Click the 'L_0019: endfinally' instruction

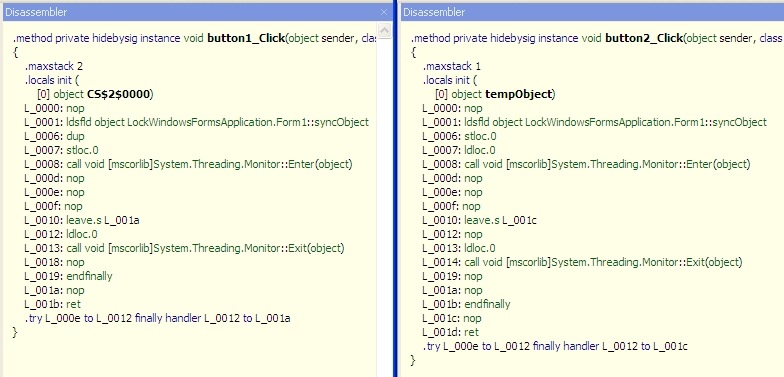pyautogui.click(x=68, y=276)
